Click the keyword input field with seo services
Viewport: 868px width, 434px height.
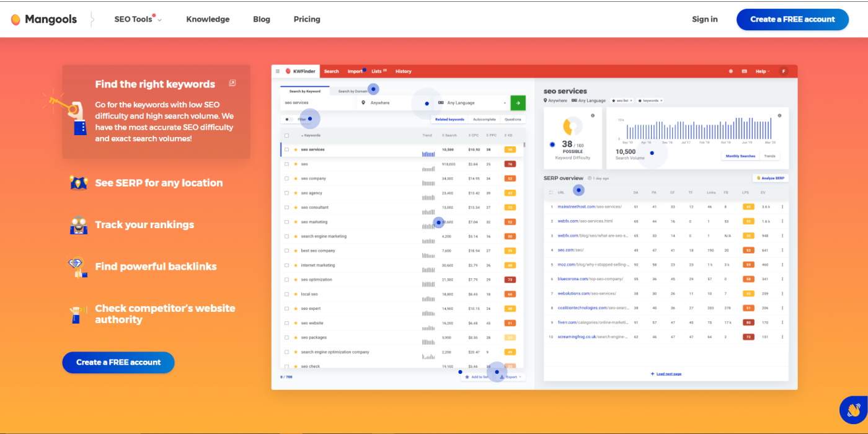(318, 103)
